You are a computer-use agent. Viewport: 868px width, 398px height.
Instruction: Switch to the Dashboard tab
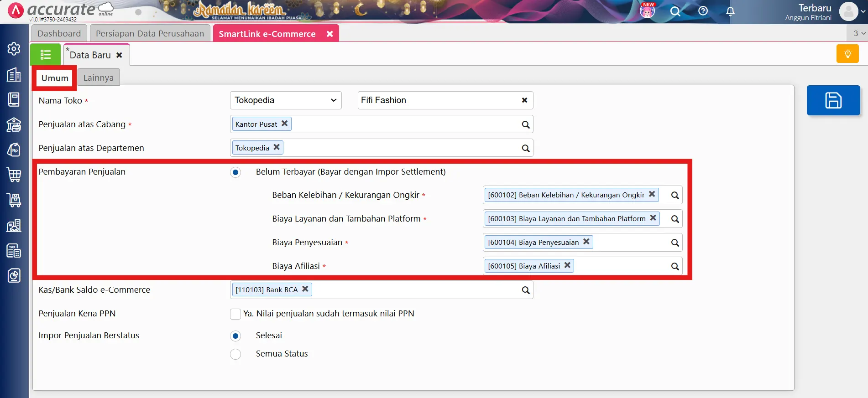pyautogui.click(x=59, y=33)
